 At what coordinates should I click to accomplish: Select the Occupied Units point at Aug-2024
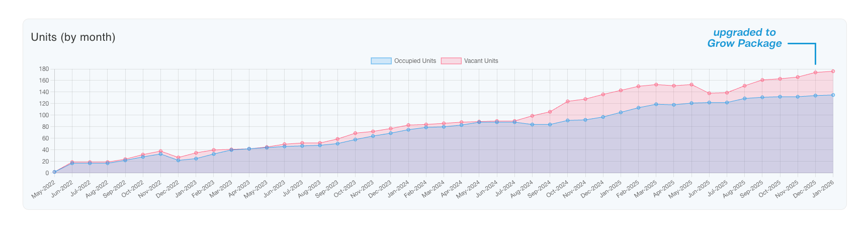pos(532,124)
